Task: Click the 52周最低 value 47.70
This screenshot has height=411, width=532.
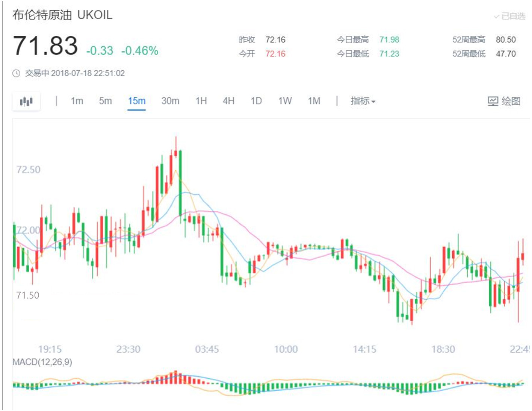Action: click(x=506, y=54)
